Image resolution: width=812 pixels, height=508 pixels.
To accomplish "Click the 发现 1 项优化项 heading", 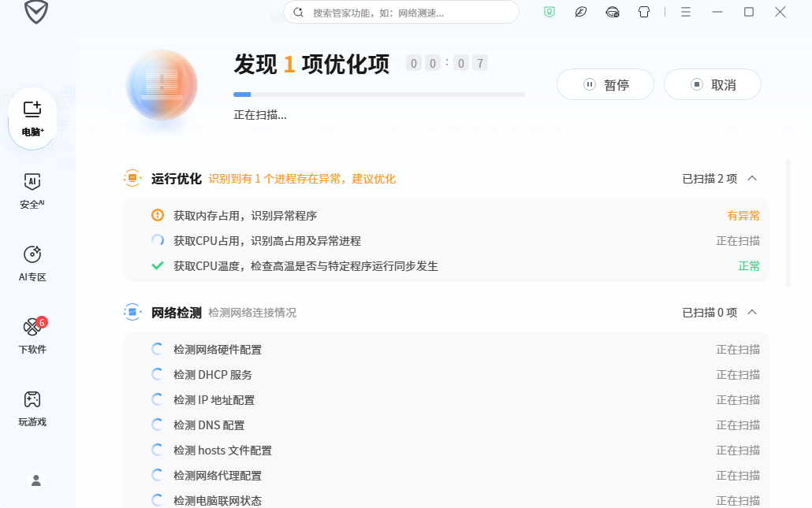I will [x=311, y=64].
